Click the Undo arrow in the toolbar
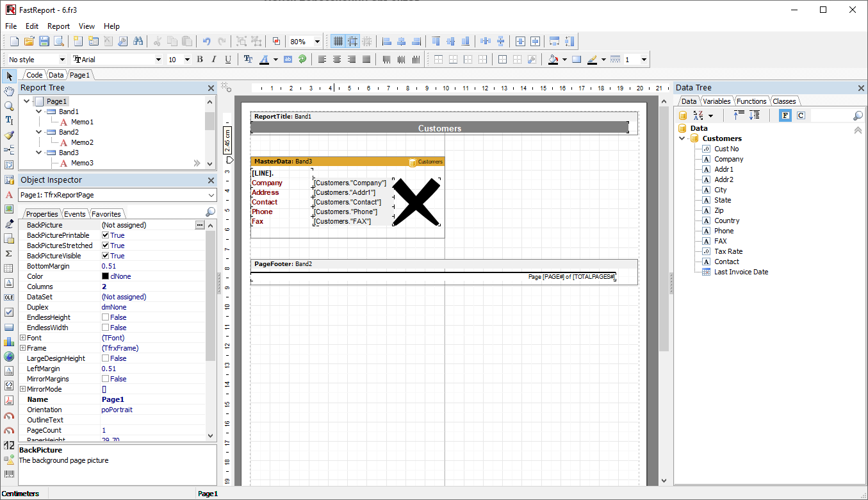 pos(206,41)
